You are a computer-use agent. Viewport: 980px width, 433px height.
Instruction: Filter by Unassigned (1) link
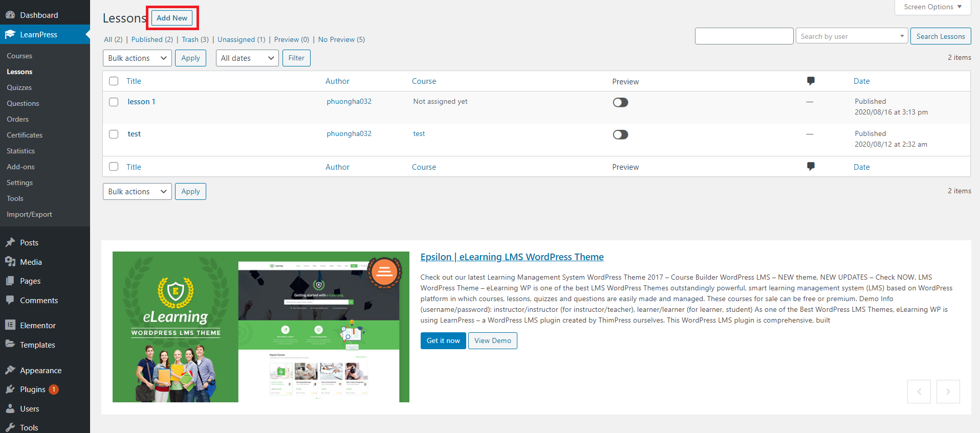click(x=241, y=39)
